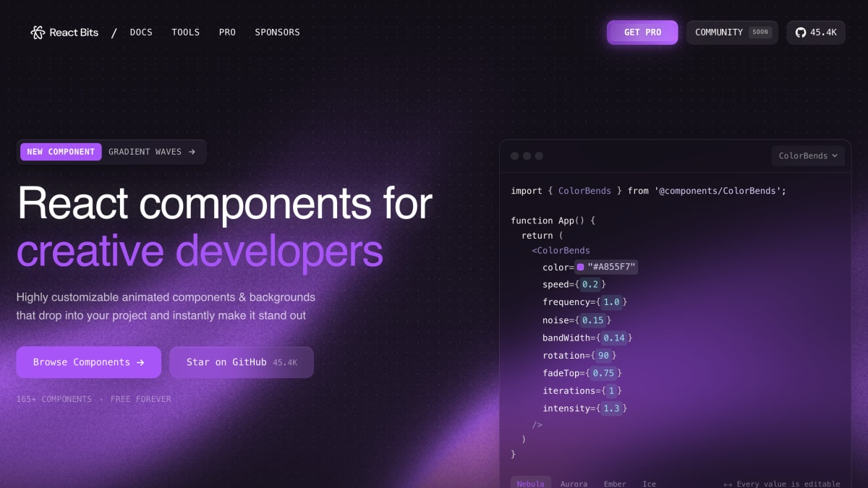The image size is (868, 488).
Task: Click the "165+ COMPONENTS" text
Action: pos(54,399)
